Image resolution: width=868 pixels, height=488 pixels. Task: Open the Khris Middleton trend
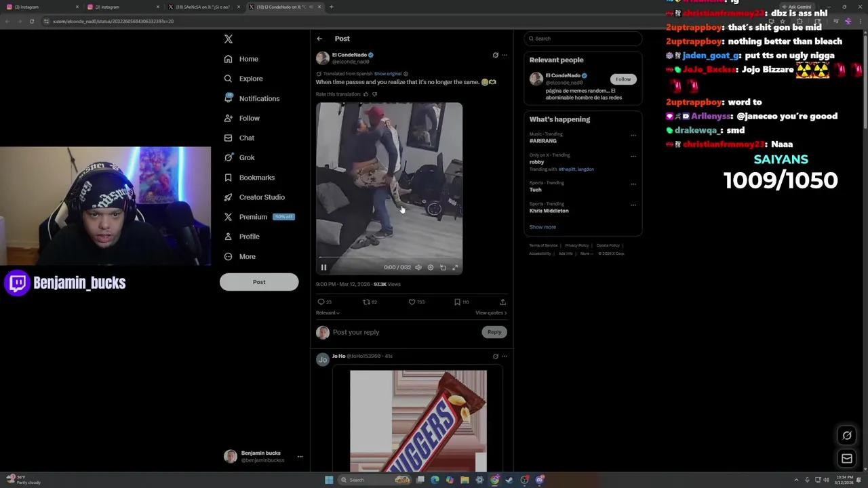[549, 211]
